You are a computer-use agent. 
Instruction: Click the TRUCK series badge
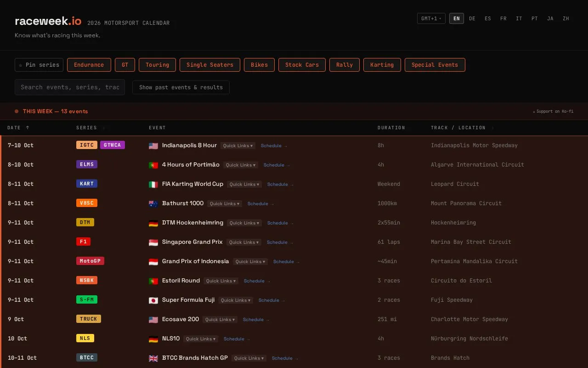click(89, 319)
